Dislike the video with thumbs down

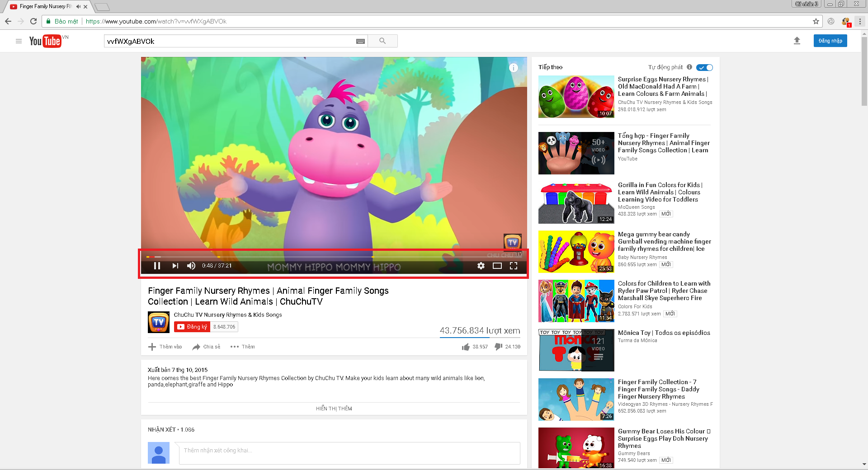coord(498,347)
